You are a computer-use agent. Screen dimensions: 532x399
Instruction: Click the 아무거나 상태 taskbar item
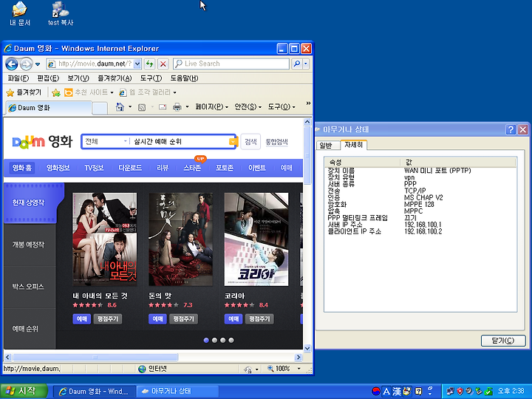[178, 391]
